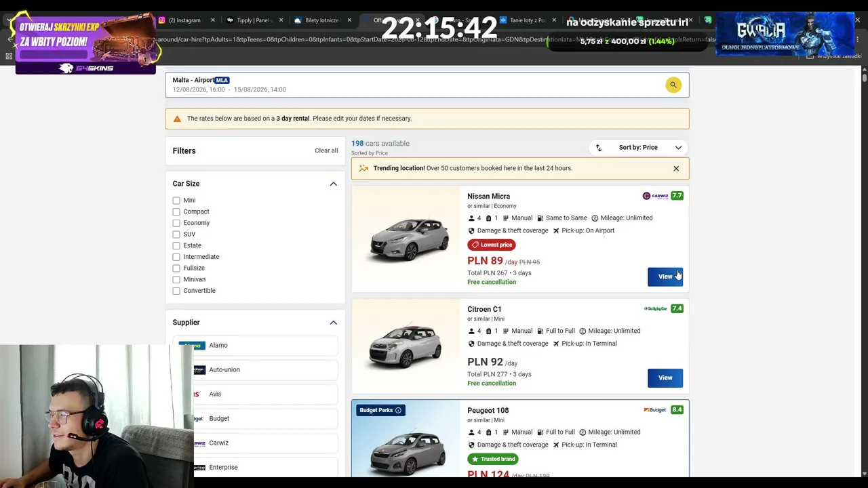Collapse the Supplier filter section
This screenshot has width=868, height=488.
point(333,323)
